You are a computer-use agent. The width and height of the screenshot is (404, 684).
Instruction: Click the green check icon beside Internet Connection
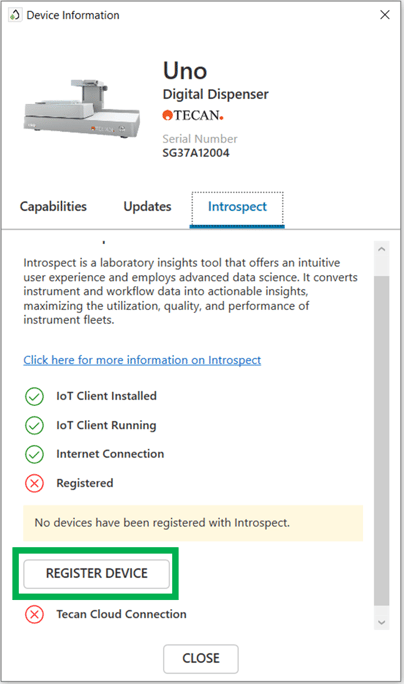pos(34,454)
